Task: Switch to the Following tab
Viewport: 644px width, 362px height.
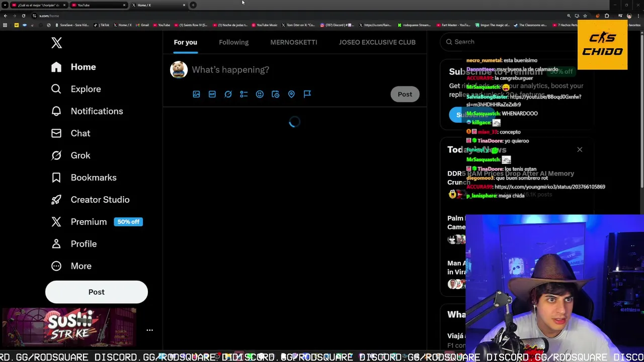Action: point(233,42)
